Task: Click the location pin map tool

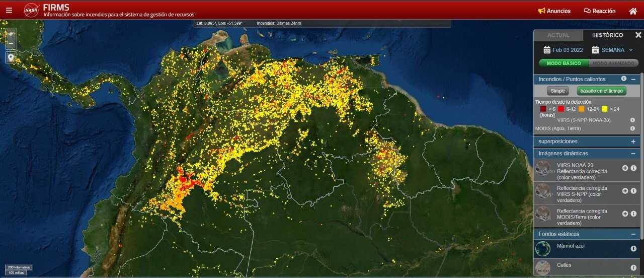Action: [11, 57]
